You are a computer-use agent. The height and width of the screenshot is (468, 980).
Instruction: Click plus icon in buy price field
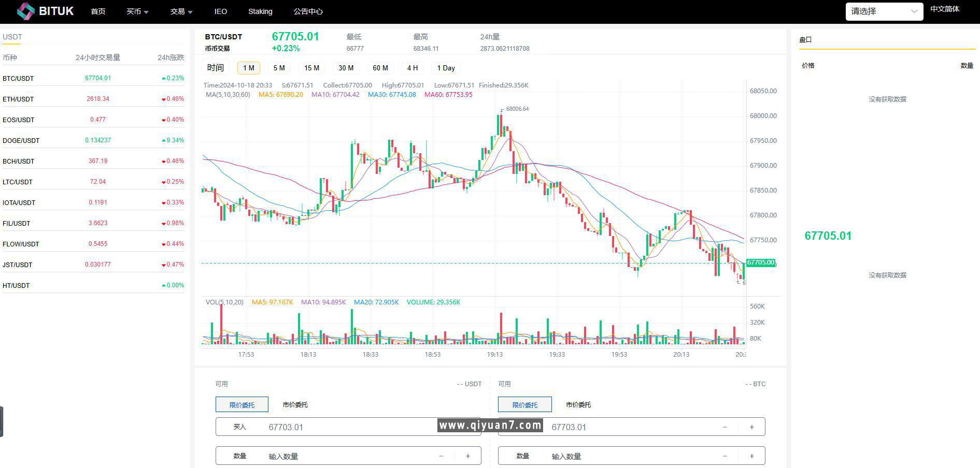(x=468, y=427)
